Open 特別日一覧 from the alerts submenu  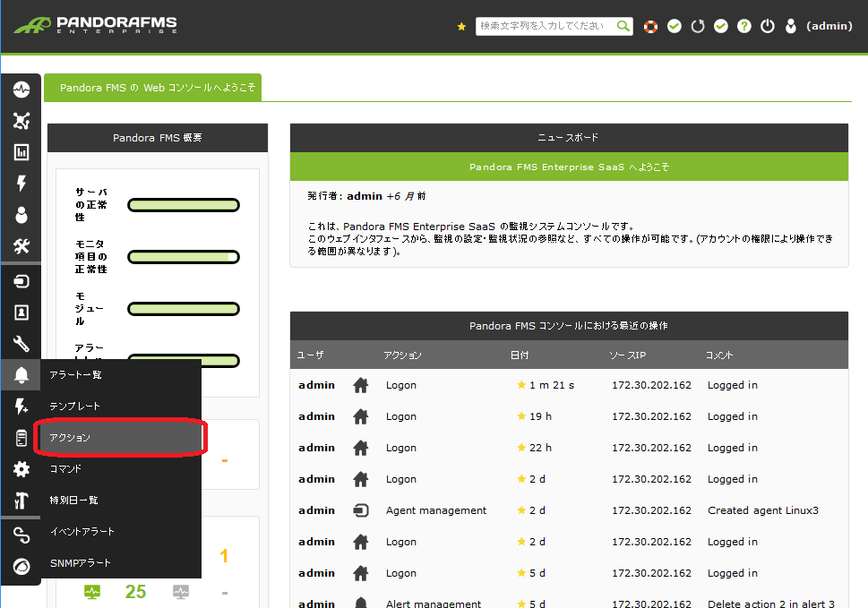point(121,501)
